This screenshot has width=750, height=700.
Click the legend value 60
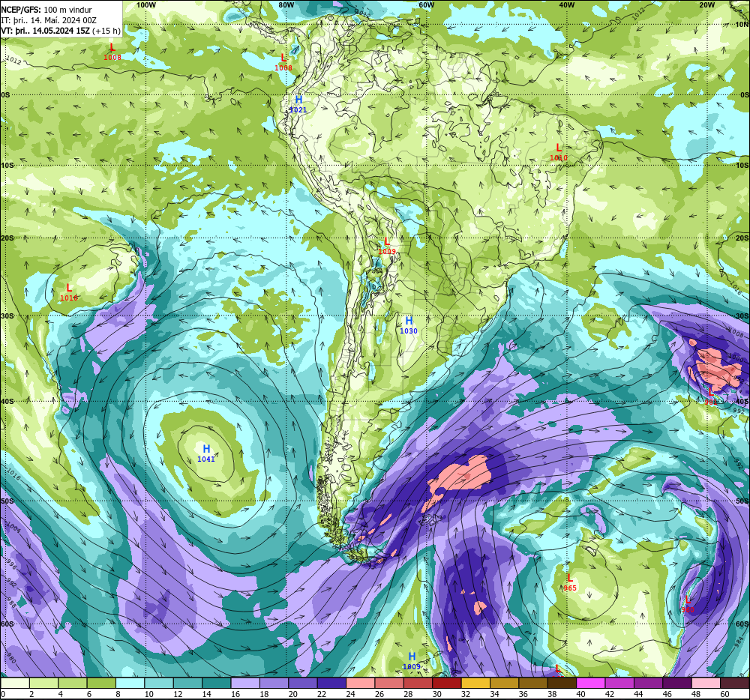coord(724,694)
